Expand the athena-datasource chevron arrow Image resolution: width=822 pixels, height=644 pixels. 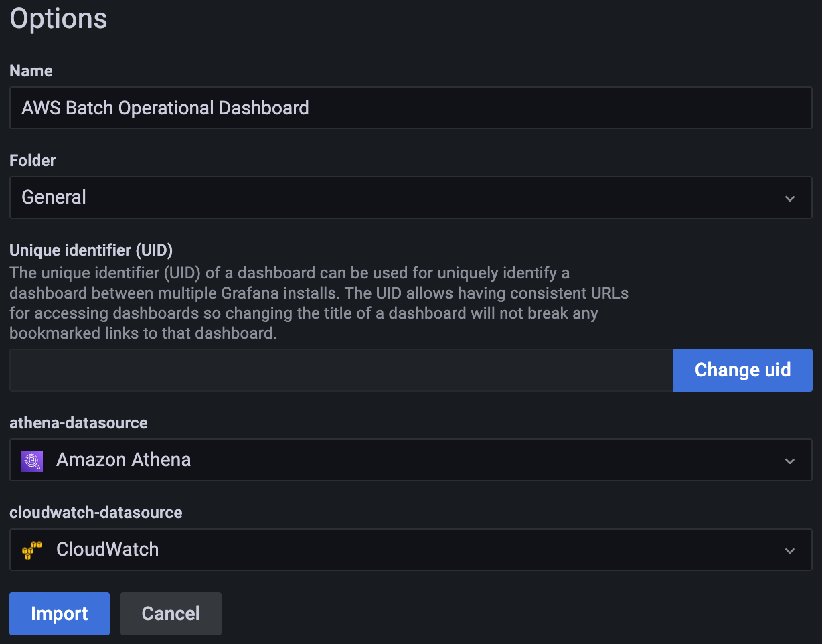[790, 461]
